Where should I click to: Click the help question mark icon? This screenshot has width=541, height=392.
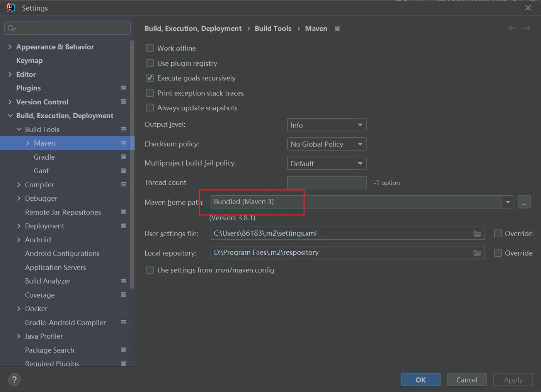(x=14, y=380)
